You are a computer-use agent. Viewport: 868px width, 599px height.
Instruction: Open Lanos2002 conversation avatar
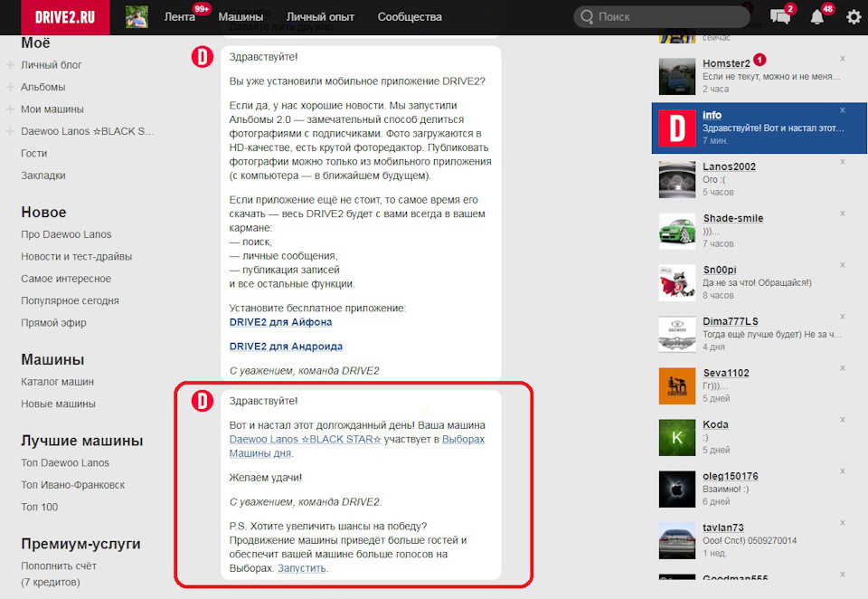click(677, 179)
